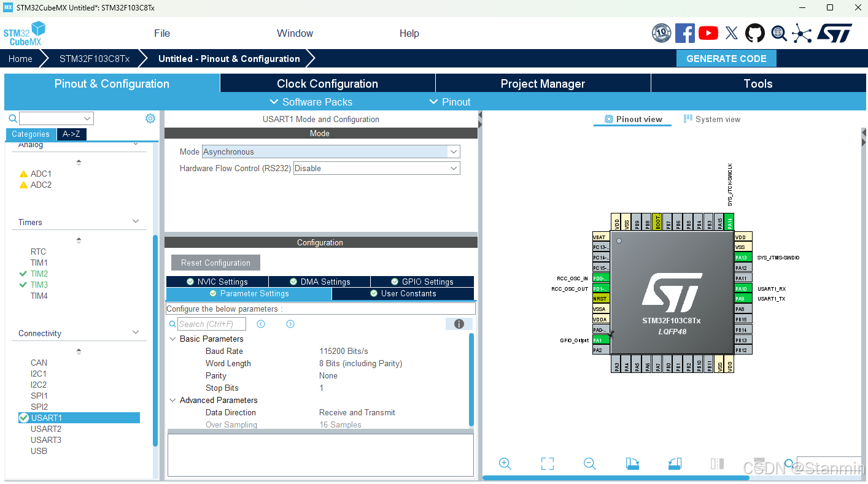Image resolution: width=868 pixels, height=484 pixels.
Task: Select TIM2 in Timers list
Action: tap(39, 274)
